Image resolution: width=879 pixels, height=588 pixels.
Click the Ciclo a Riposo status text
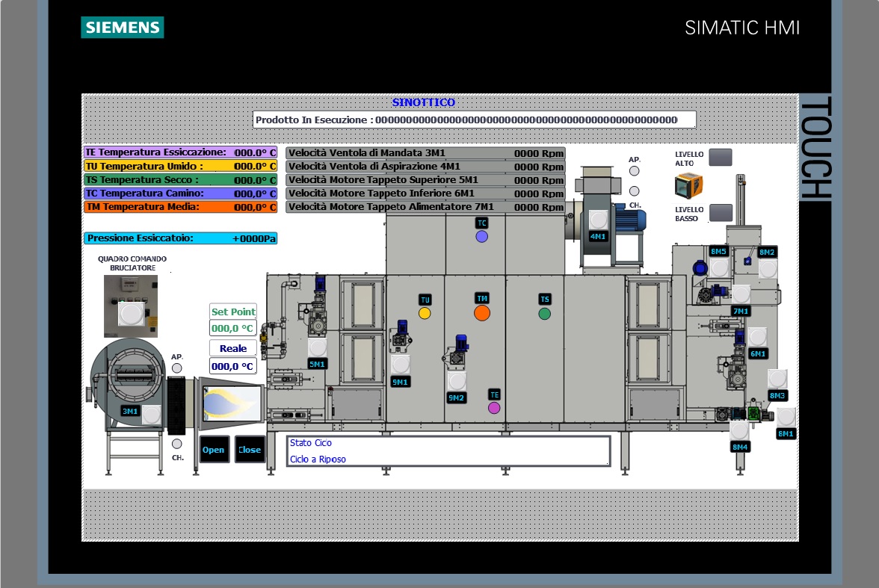318,459
